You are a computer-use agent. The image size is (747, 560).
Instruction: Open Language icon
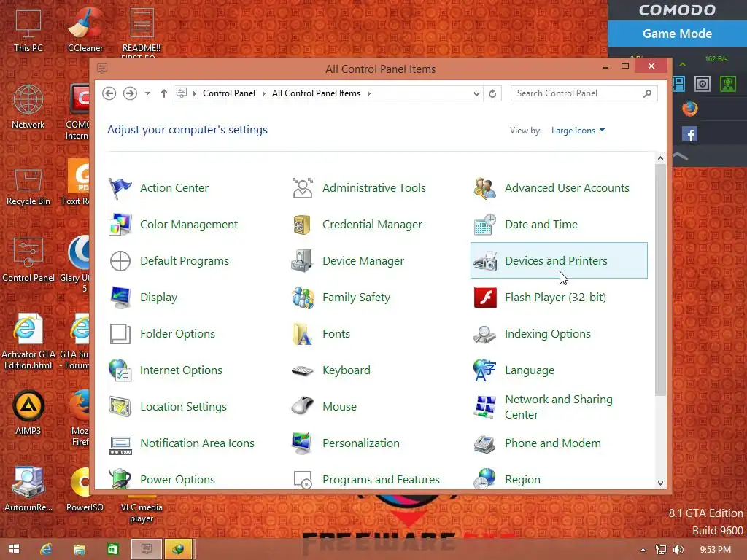point(485,370)
